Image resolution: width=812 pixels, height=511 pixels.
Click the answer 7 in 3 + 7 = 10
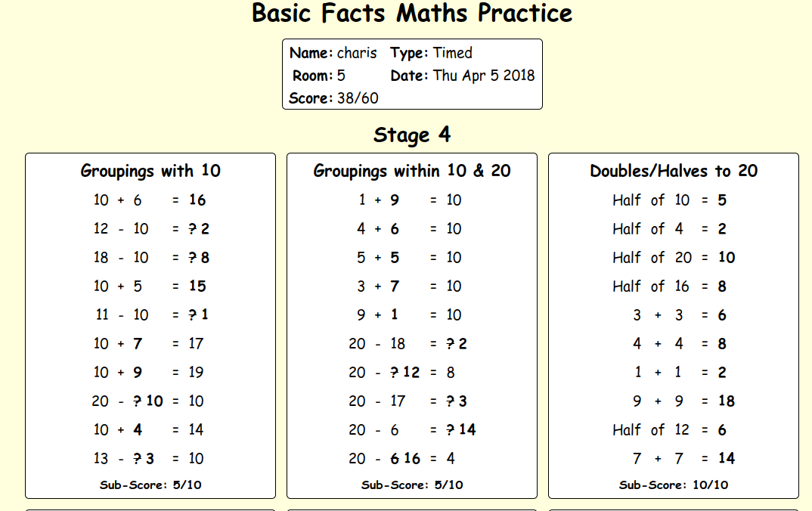[x=395, y=286]
